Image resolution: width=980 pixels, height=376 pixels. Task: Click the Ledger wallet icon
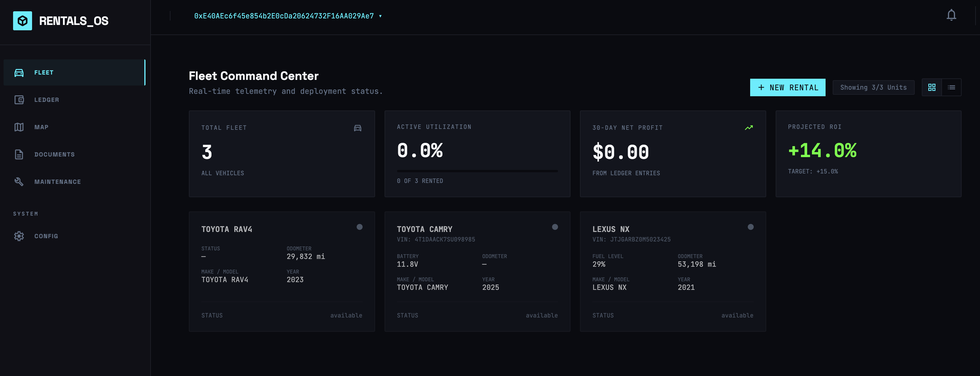19,100
